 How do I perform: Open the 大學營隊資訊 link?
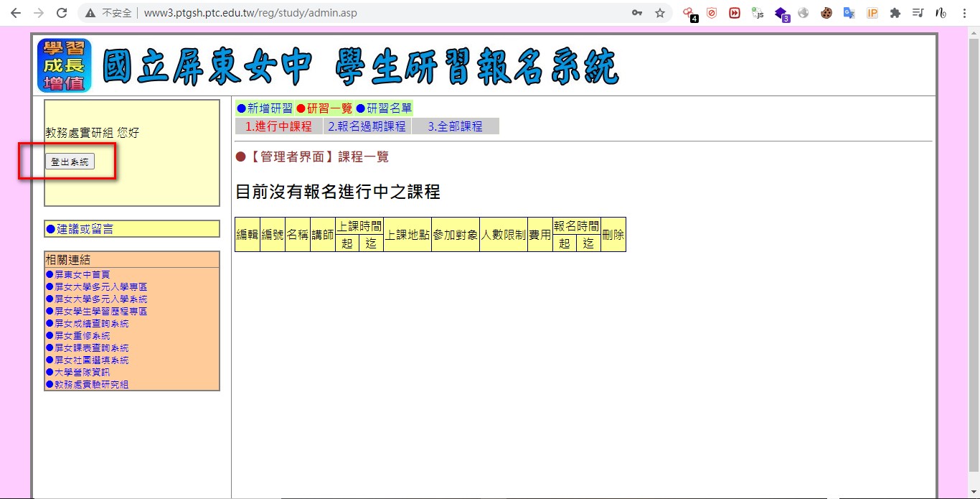[77, 372]
